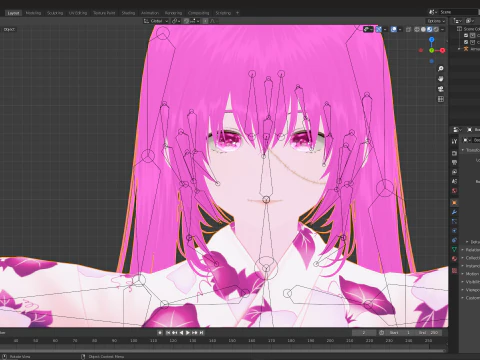Select material preview shading
This screenshot has height=360, width=480.
click(430, 29)
